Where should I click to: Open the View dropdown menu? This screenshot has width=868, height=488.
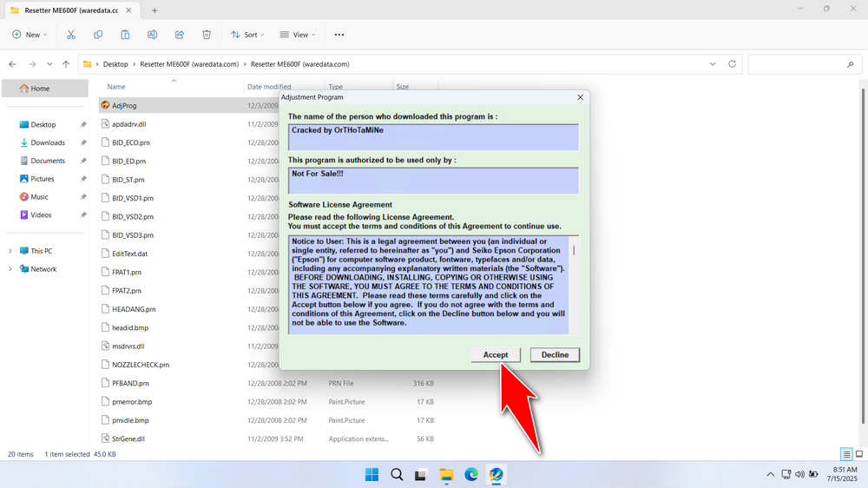tap(297, 35)
